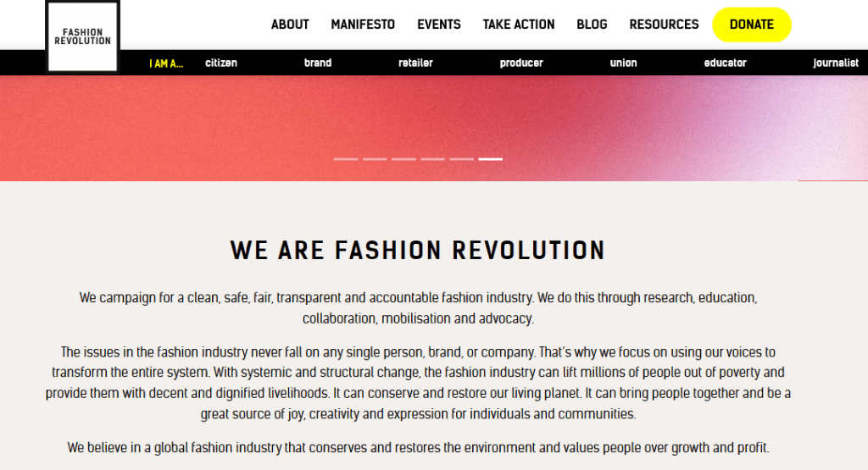Open the About menu
The height and width of the screenshot is (470, 868).
pyautogui.click(x=290, y=25)
